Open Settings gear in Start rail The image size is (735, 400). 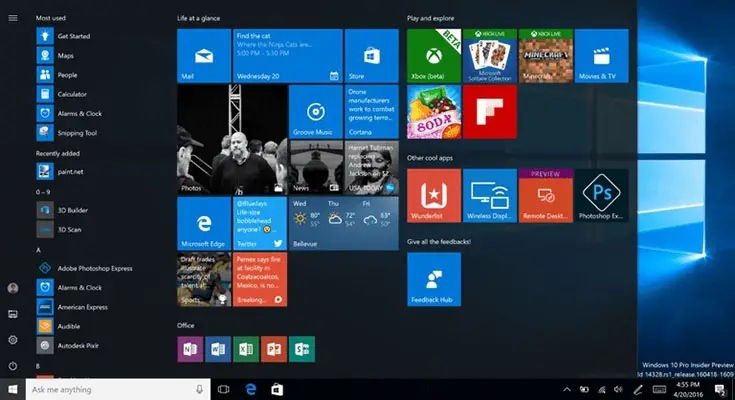(x=13, y=340)
